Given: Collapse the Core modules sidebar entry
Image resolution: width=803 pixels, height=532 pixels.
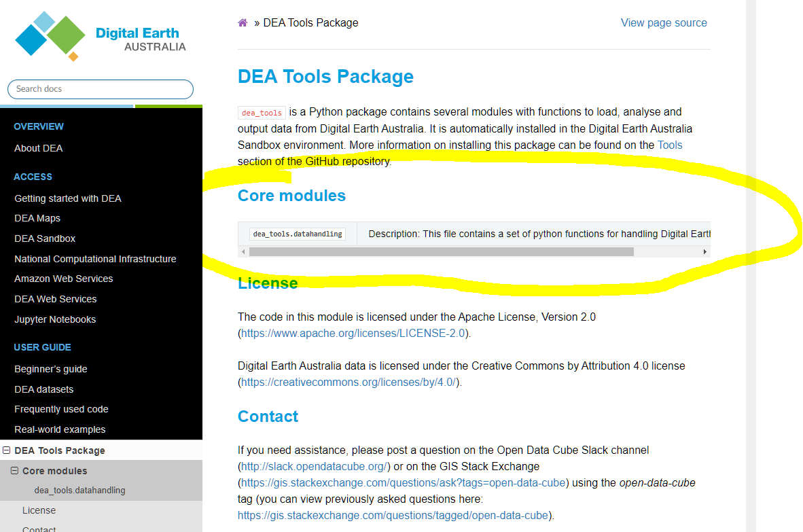Looking at the screenshot, I should point(16,470).
